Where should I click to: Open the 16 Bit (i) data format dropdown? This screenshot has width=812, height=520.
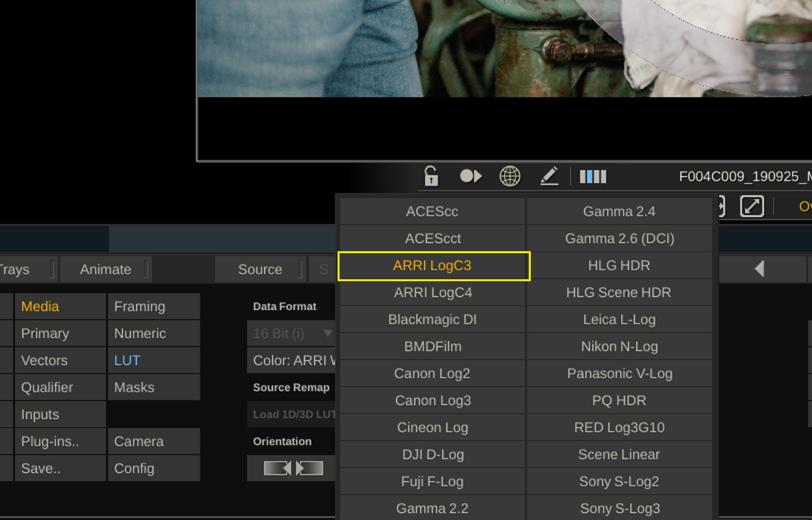tap(291, 333)
